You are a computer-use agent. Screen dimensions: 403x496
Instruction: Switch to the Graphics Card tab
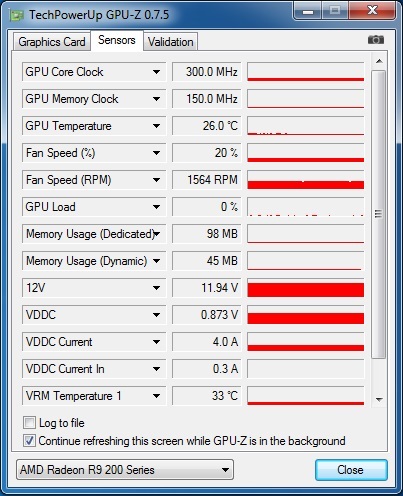pos(52,42)
